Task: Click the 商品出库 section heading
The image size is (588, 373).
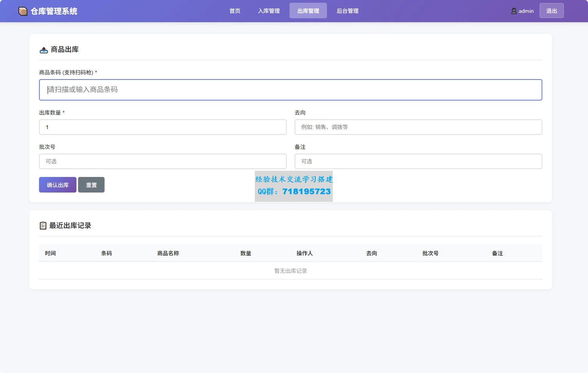Action: (65, 49)
